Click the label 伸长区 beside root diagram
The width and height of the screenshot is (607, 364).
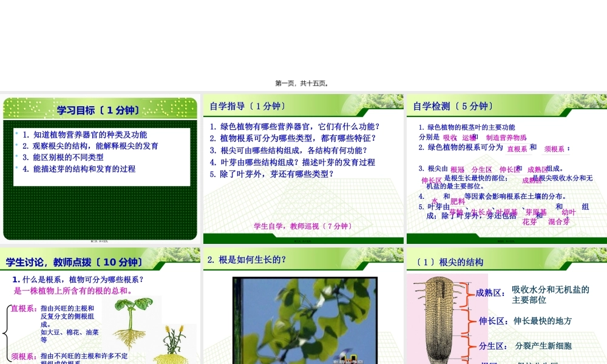493,321
